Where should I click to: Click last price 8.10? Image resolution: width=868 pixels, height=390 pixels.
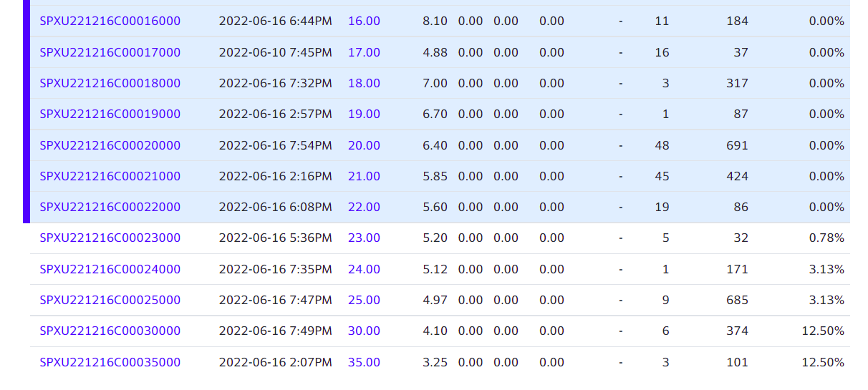coord(435,21)
